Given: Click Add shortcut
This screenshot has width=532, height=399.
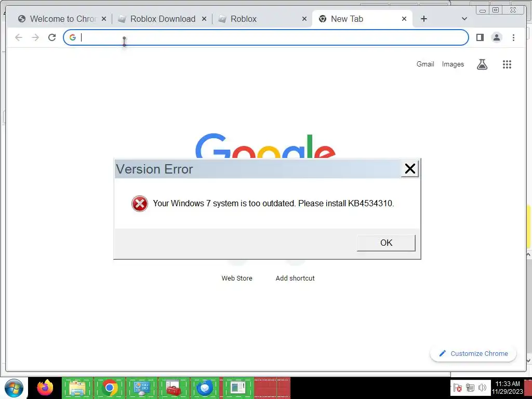Looking at the screenshot, I should [295, 278].
